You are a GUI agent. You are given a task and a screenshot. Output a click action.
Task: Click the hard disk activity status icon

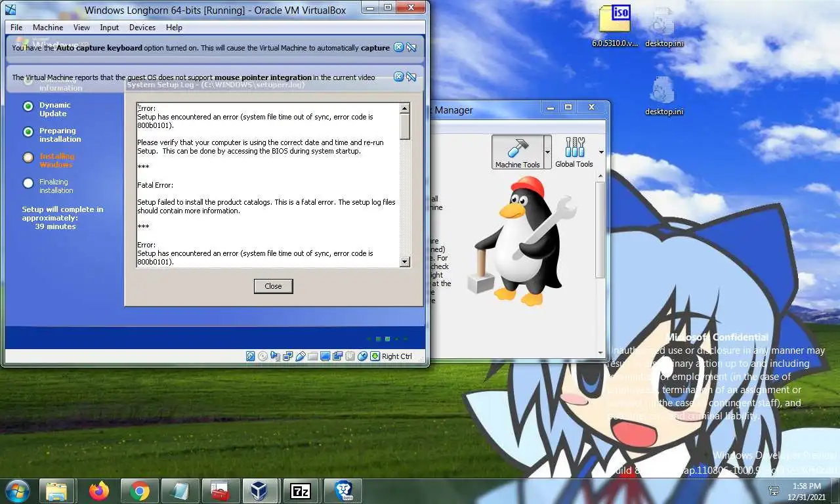pos(250,356)
